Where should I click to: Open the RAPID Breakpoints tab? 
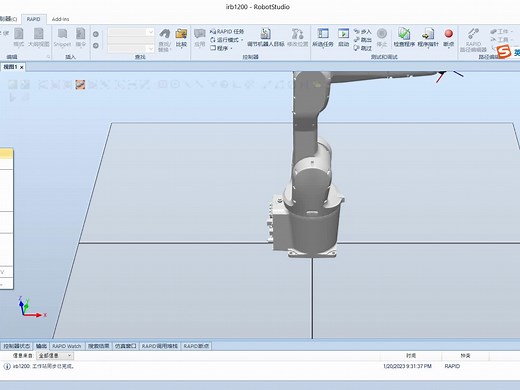coord(196,346)
